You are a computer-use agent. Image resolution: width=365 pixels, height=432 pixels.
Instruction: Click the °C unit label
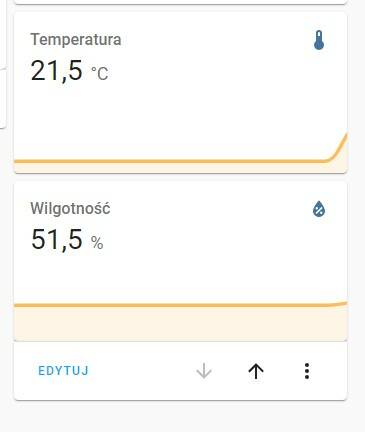(x=100, y=73)
